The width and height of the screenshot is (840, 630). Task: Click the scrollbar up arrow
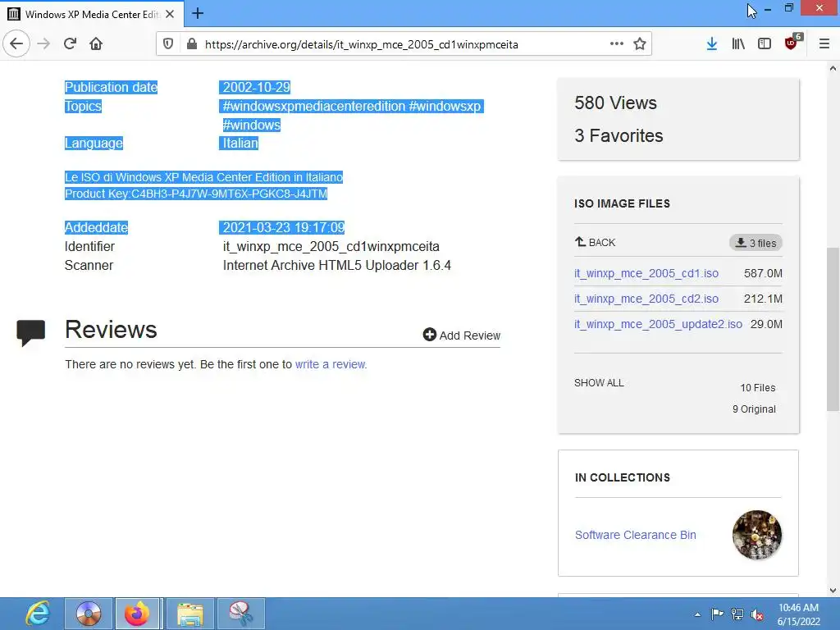click(833, 68)
